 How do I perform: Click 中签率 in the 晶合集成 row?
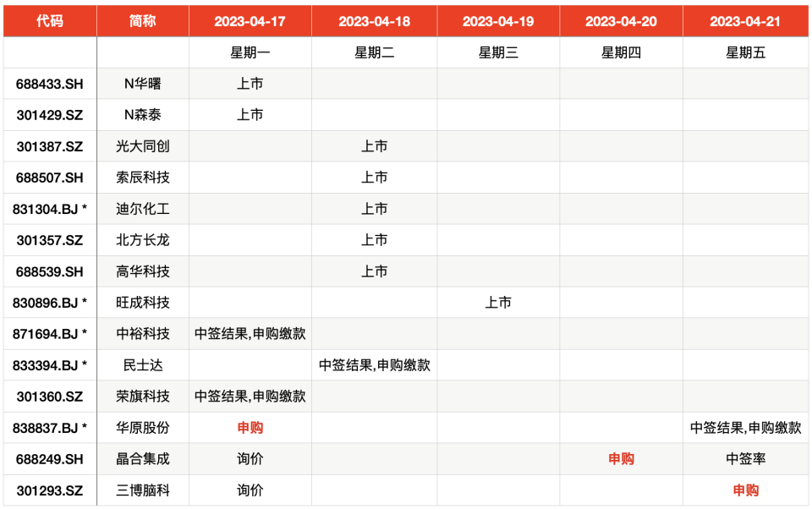click(x=745, y=459)
